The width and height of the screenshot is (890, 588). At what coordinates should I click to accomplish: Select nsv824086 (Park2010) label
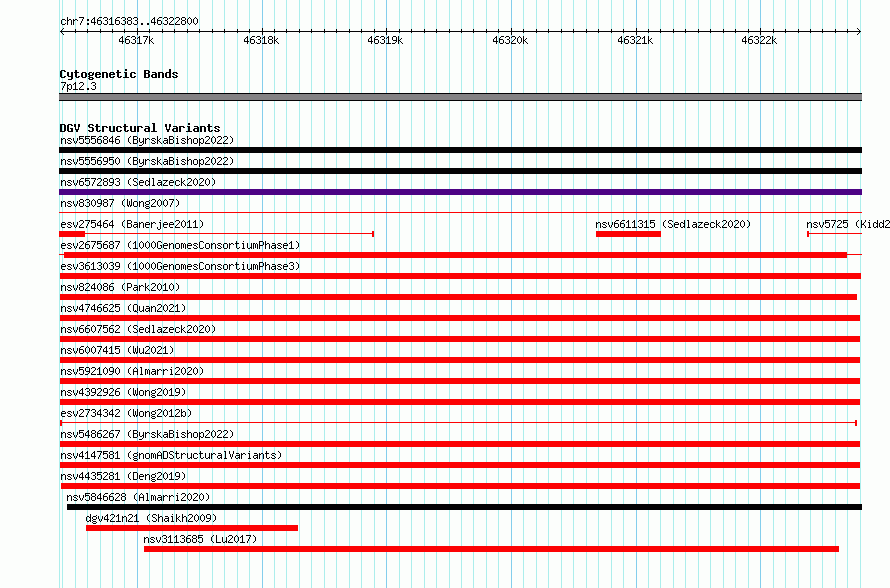pyautogui.click(x=120, y=287)
